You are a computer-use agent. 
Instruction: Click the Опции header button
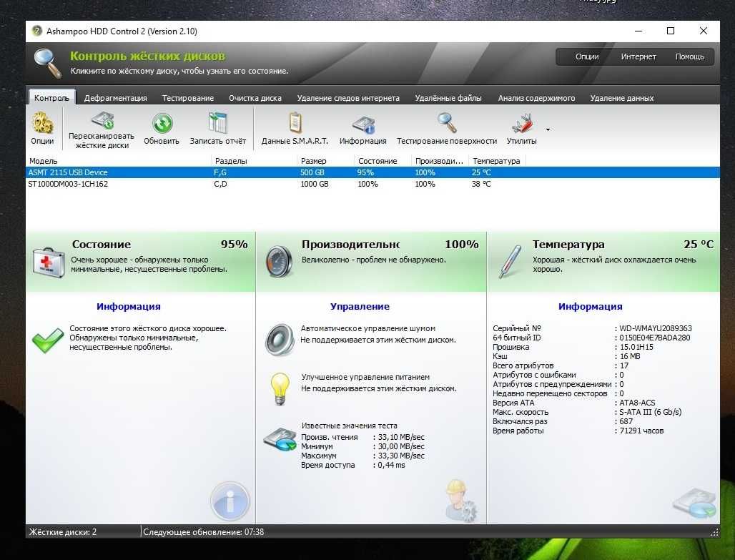coord(587,57)
